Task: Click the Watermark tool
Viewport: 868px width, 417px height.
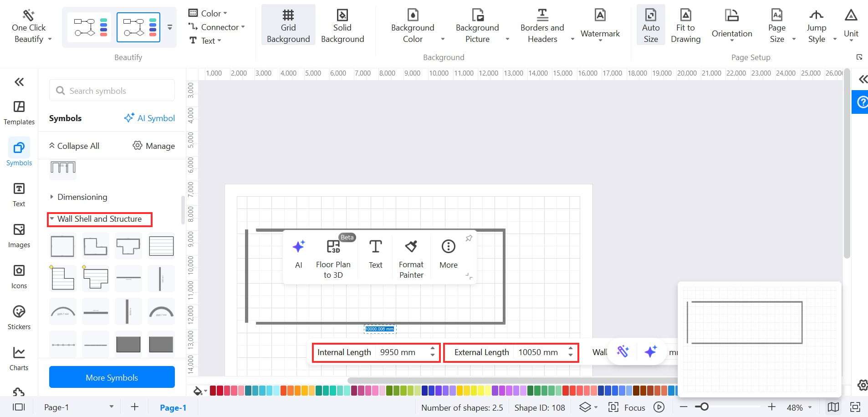Action: pyautogui.click(x=600, y=25)
